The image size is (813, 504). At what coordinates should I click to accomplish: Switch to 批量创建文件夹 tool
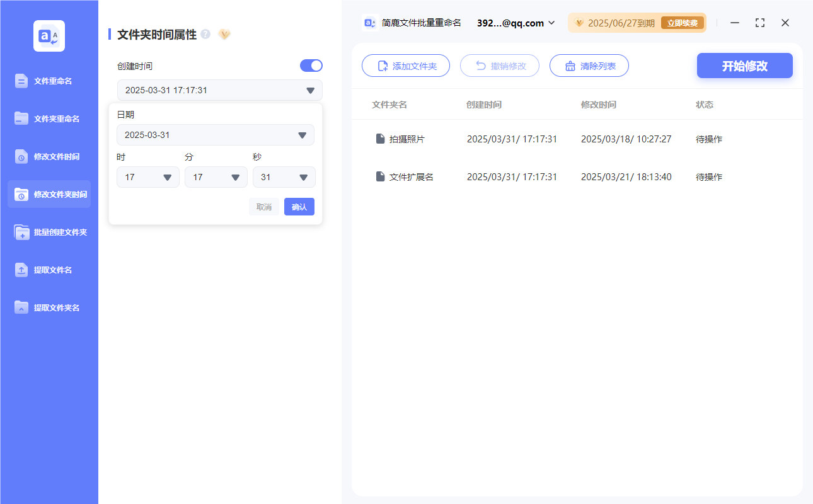coord(49,232)
